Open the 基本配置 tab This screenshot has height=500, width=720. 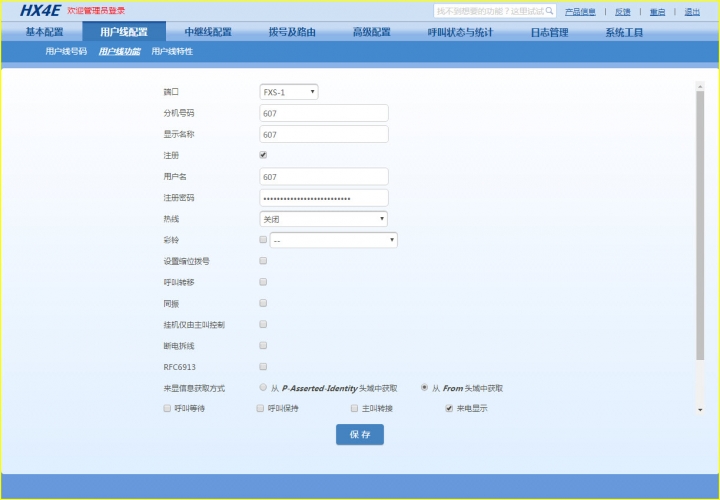(44, 32)
